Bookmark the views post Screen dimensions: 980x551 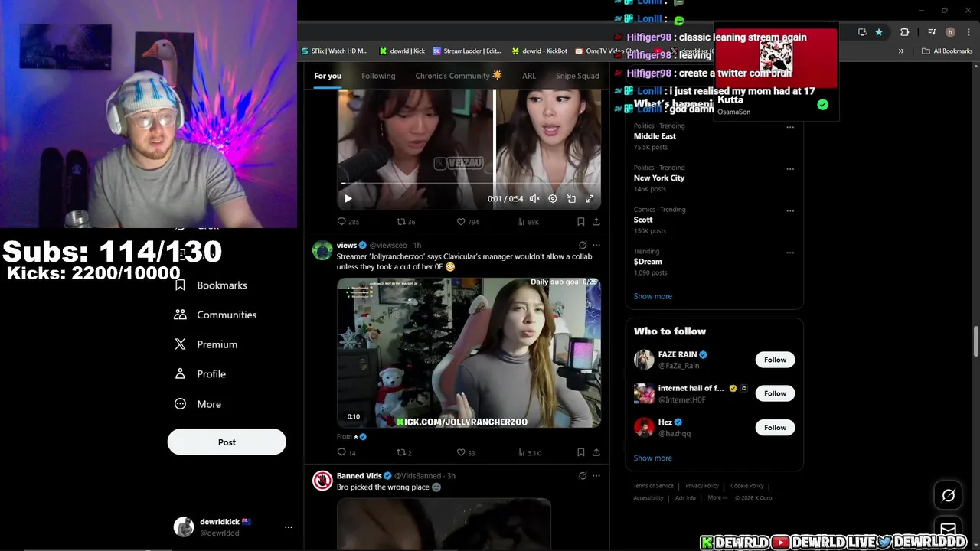[580, 452]
